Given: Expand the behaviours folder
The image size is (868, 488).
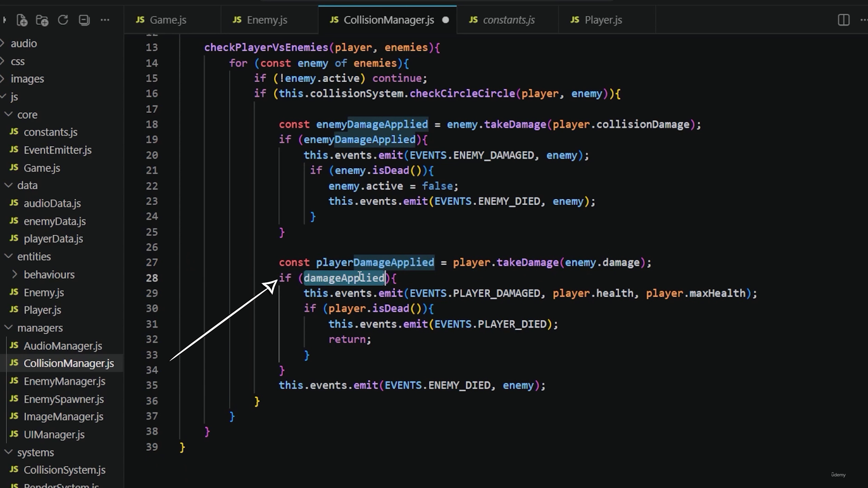Looking at the screenshot, I should tap(49, 274).
